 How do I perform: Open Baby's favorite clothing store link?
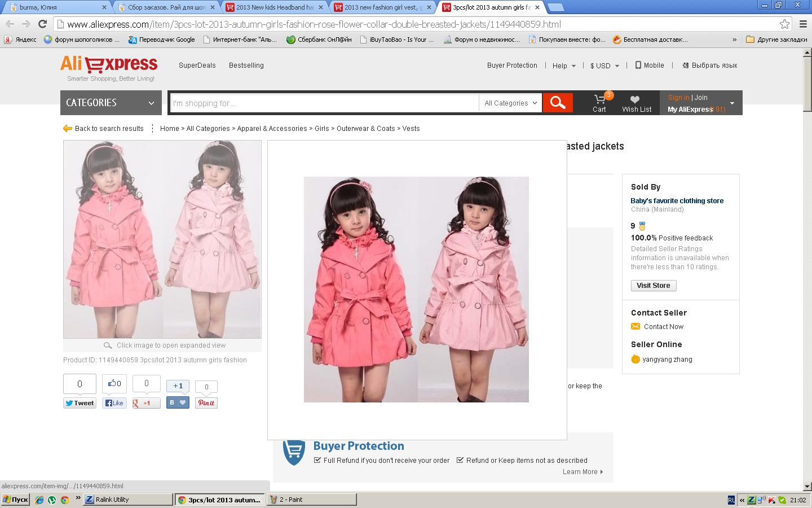677,200
